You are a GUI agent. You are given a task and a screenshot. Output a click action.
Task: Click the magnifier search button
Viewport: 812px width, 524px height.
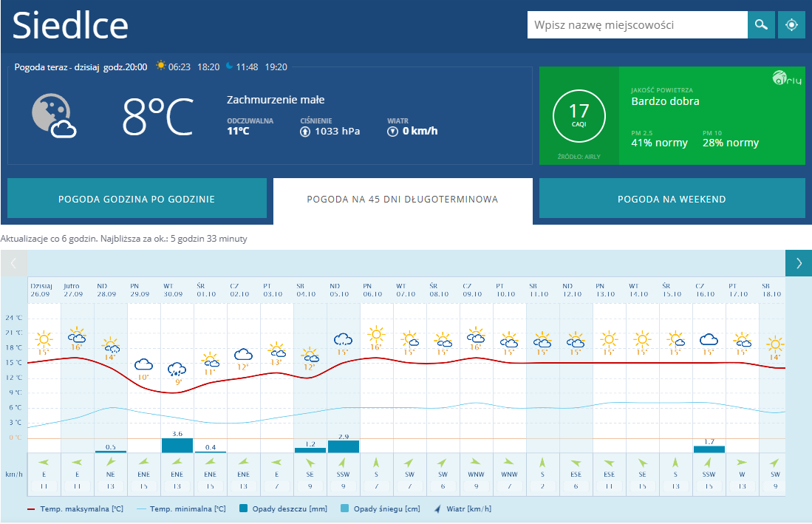(761, 25)
